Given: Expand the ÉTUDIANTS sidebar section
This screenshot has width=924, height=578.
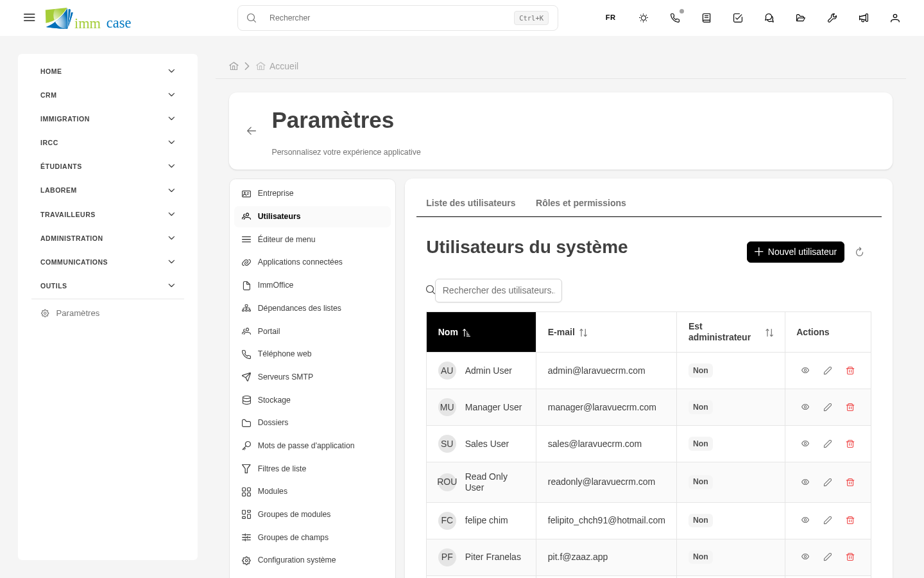Looking at the screenshot, I should tap(108, 166).
